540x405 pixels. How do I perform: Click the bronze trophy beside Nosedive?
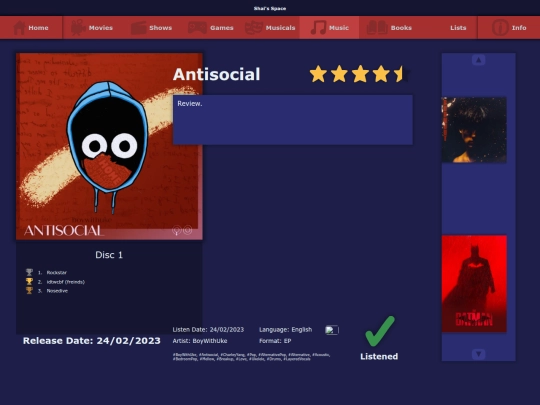point(29,290)
